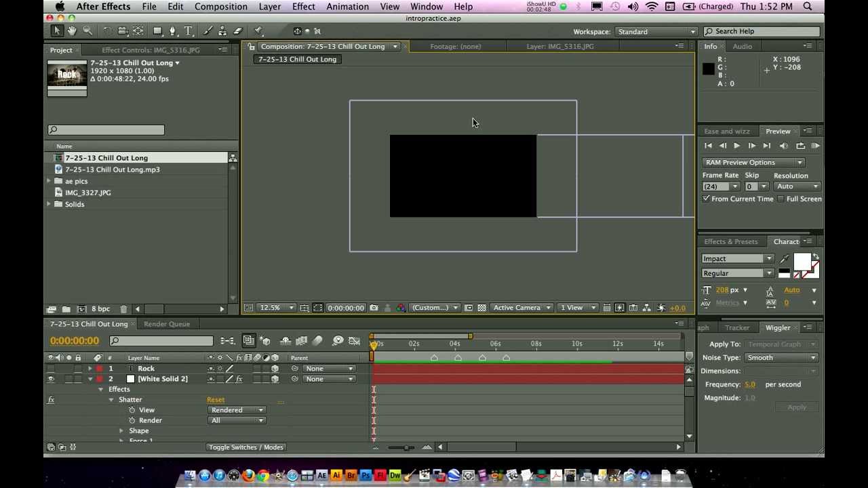Toggle stopwatch for View property
Screen dimensions: 868x488
(132, 410)
